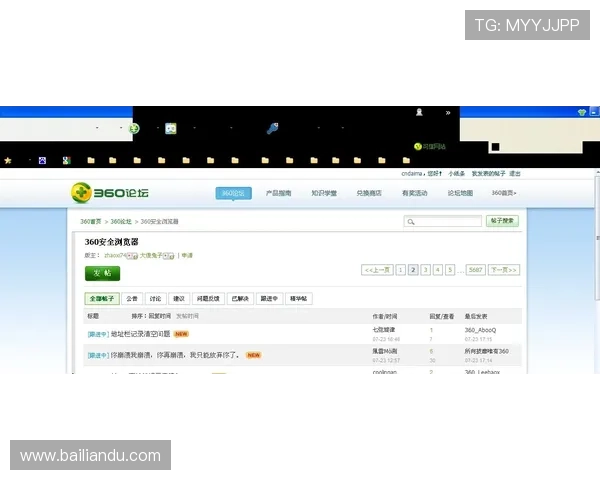Click message icon beside 大傻兔子
Viewport: 600px width, 480px height.
pos(169,256)
